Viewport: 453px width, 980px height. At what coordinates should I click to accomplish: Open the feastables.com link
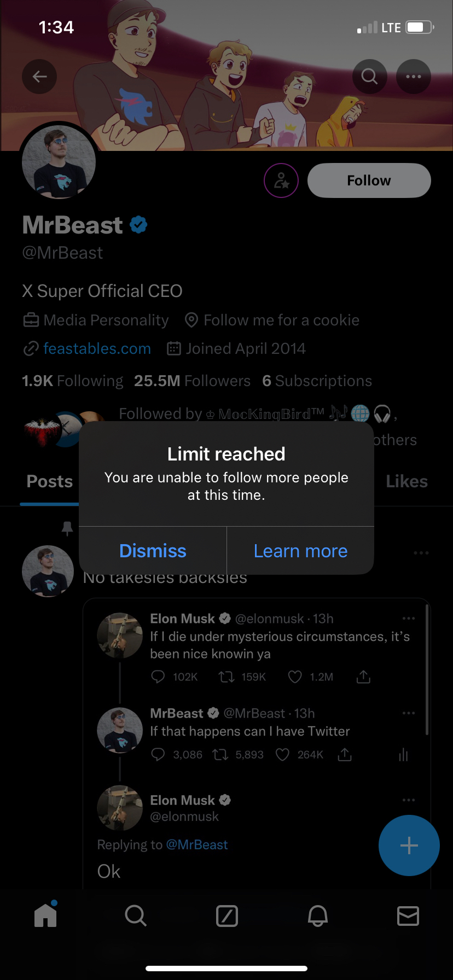point(97,348)
